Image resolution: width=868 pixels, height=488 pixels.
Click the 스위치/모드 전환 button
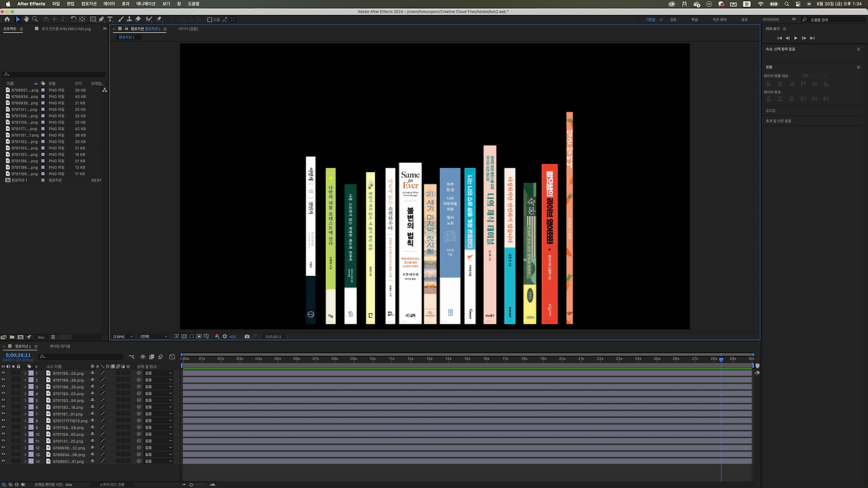pos(113,485)
